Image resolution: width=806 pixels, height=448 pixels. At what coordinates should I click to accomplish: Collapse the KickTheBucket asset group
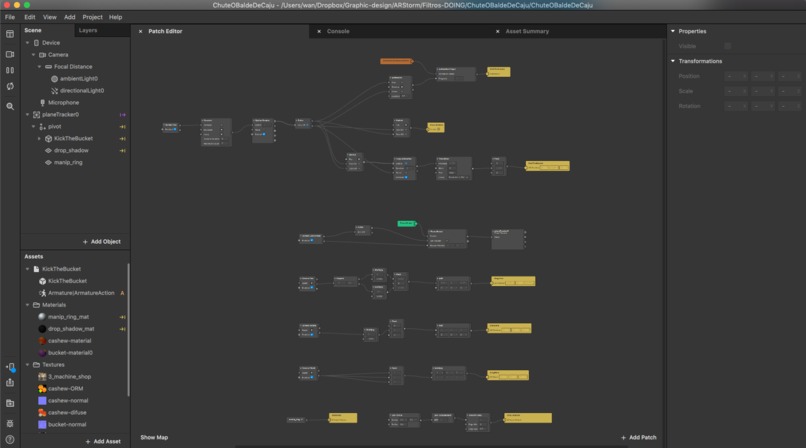[28, 269]
